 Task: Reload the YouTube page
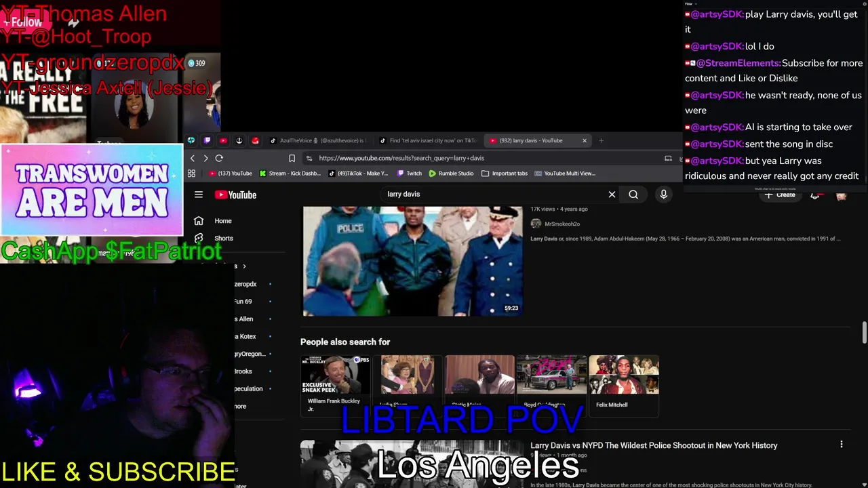point(219,158)
